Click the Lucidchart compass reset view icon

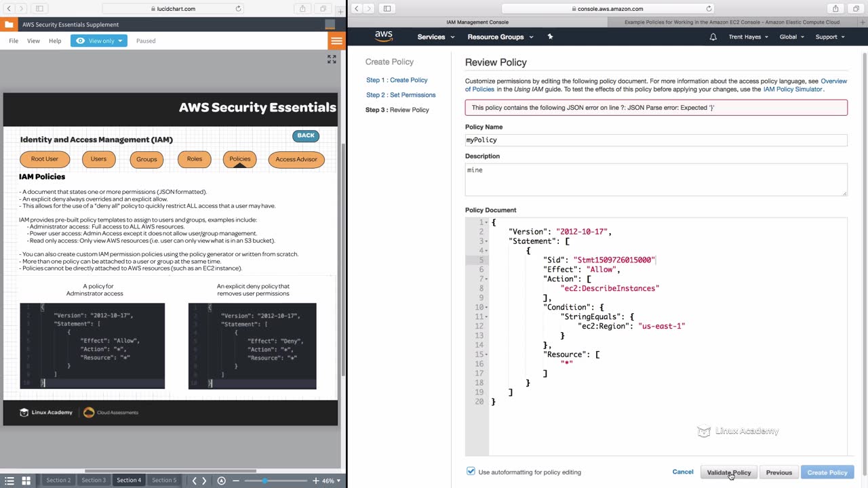(221, 481)
